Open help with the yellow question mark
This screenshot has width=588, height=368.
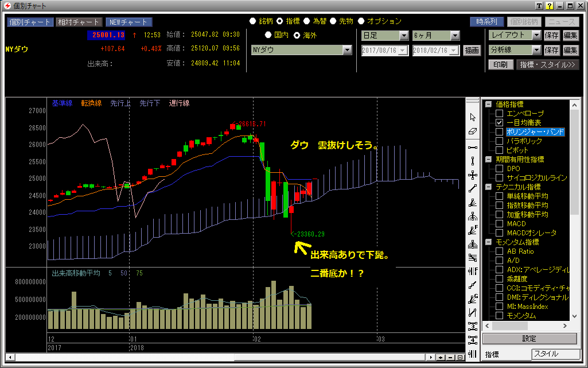[550, 6]
